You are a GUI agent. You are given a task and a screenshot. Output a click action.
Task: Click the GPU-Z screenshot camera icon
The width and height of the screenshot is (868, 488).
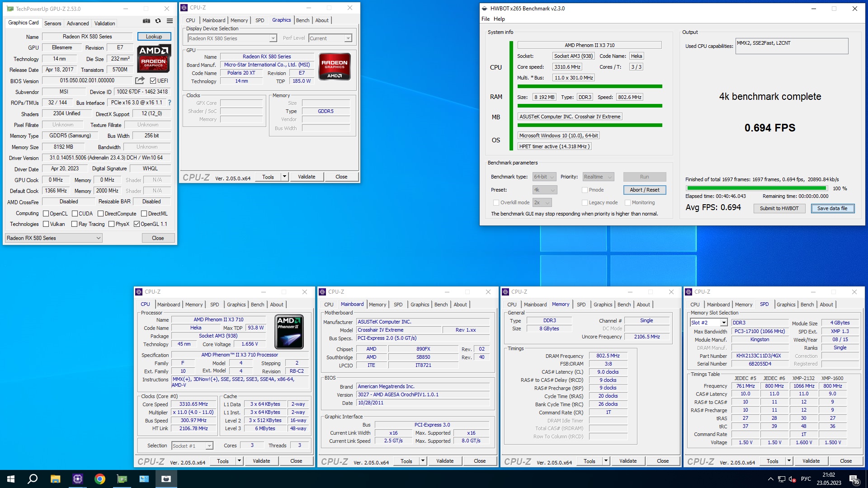coord(146,21)
